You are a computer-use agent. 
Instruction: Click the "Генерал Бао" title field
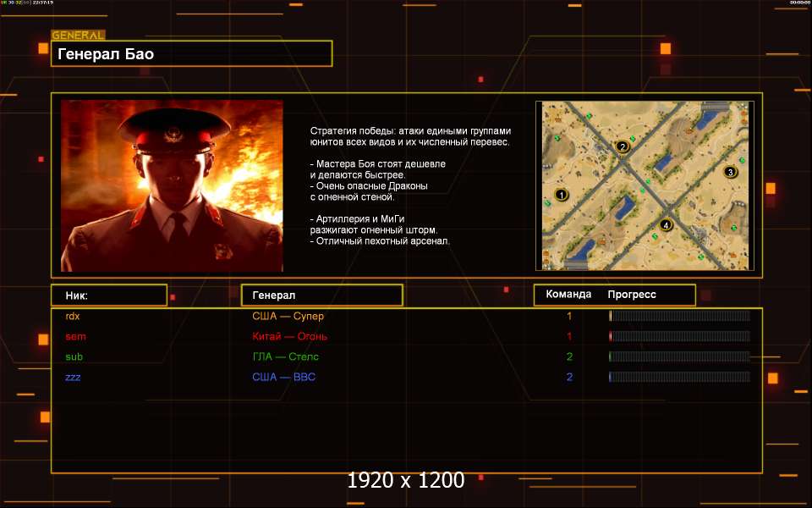192,54
